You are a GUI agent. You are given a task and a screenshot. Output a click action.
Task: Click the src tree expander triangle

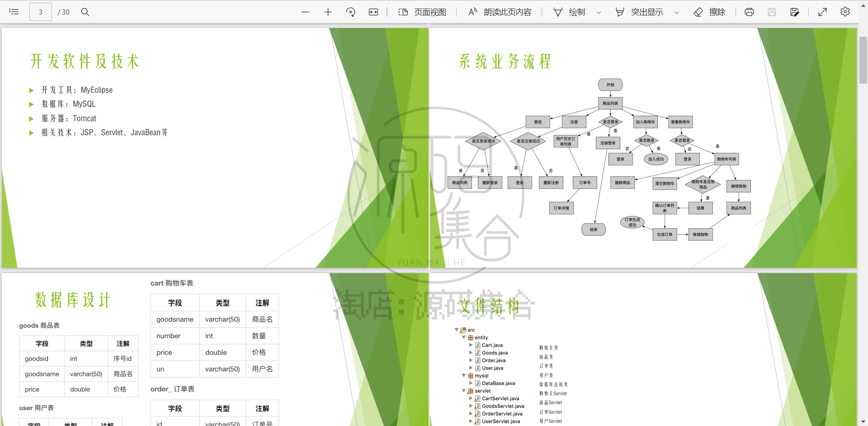point(457,330)
